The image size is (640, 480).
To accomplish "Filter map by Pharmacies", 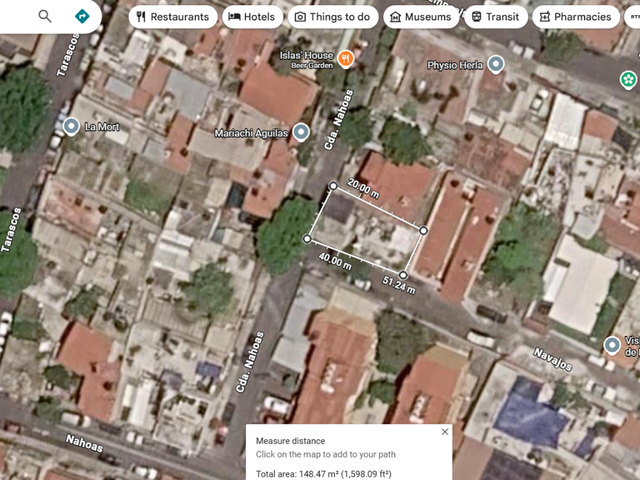I will coord(576,17).
